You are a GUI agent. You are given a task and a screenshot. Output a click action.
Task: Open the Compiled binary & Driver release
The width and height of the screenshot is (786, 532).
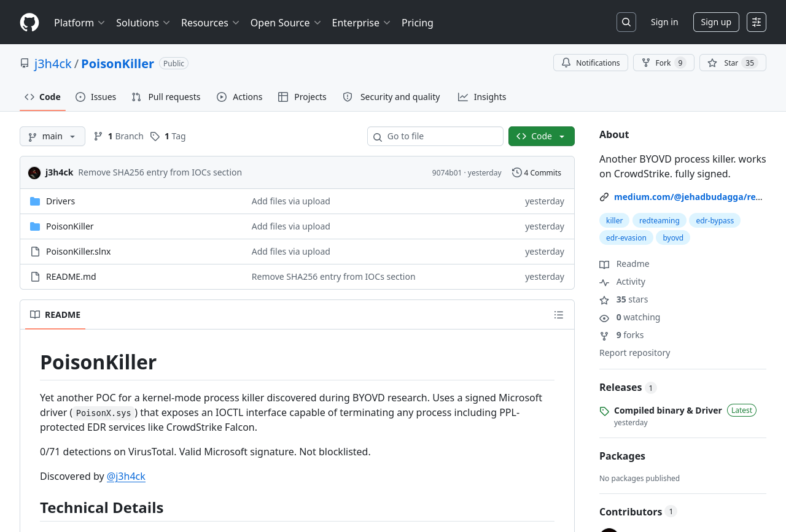[667, 411]
